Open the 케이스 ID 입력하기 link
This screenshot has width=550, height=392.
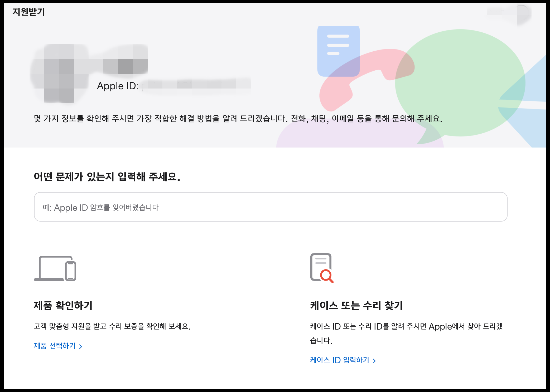click(340, 360)
